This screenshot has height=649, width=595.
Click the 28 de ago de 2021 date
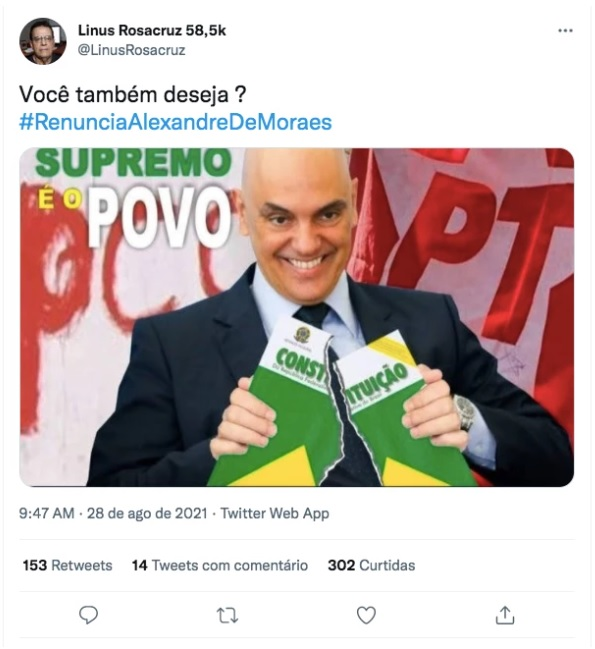point(147,513)
